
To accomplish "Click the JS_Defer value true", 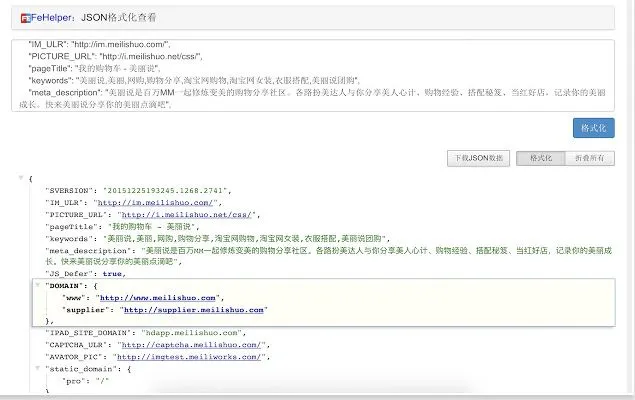I will point(112,274).
